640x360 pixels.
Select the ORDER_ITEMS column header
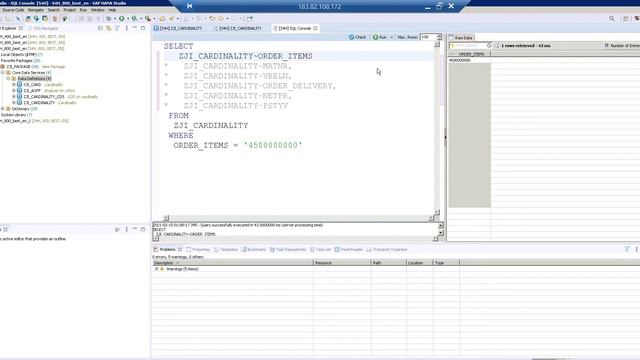coord(471,54)
